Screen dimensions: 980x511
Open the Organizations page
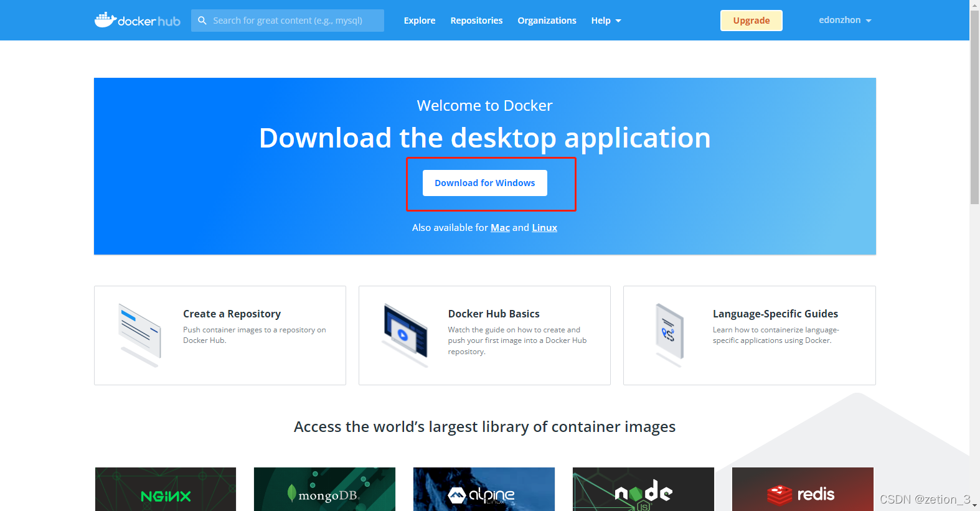click(x=547, y=21)
